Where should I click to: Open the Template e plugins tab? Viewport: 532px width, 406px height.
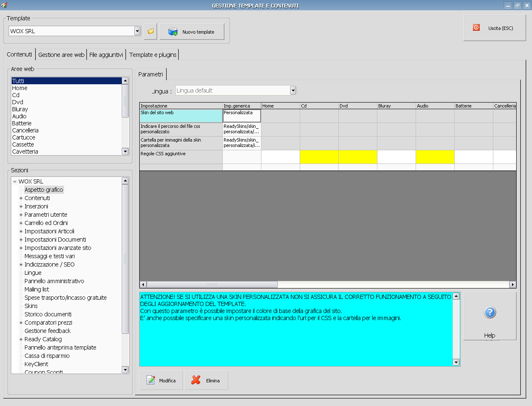[153, 55]
